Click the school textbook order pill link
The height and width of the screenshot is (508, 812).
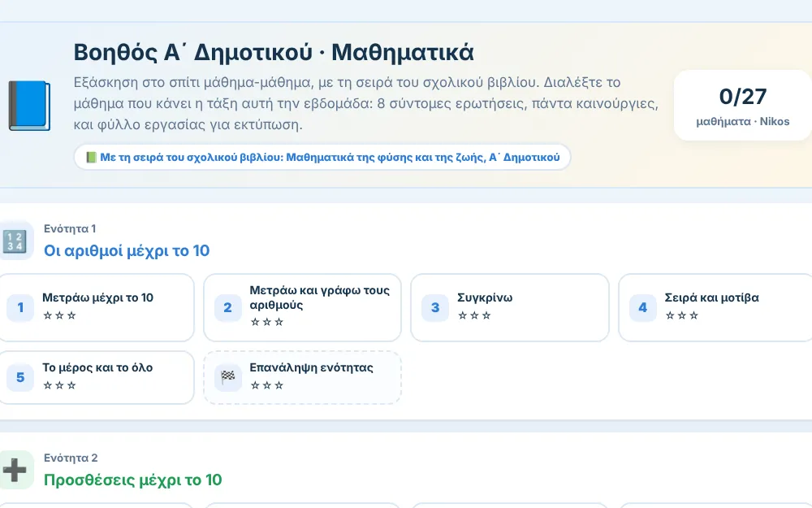322,157
